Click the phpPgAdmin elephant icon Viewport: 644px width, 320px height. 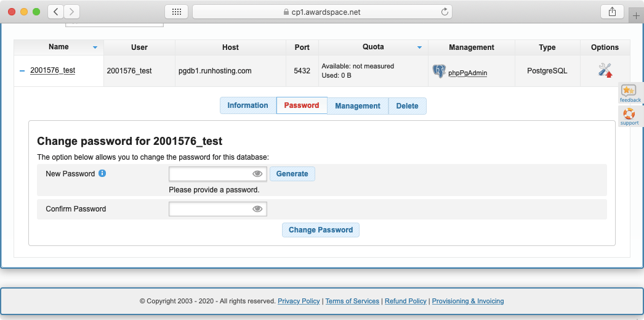tap(439, 72)
